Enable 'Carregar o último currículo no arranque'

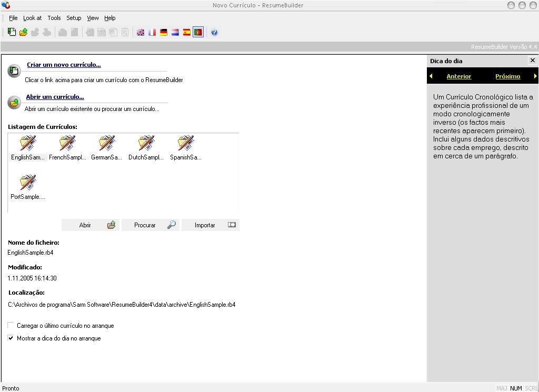coord(11,325)
